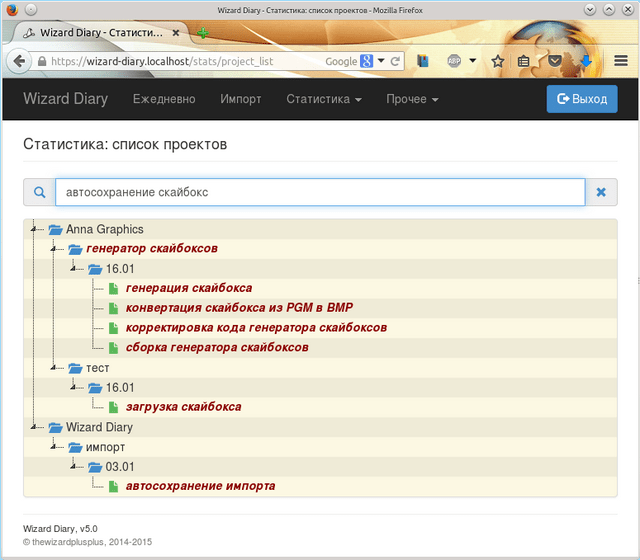Viewport: 640px width, 560px height.
Task: Select автосохранение импорта task
Action: 200,486
